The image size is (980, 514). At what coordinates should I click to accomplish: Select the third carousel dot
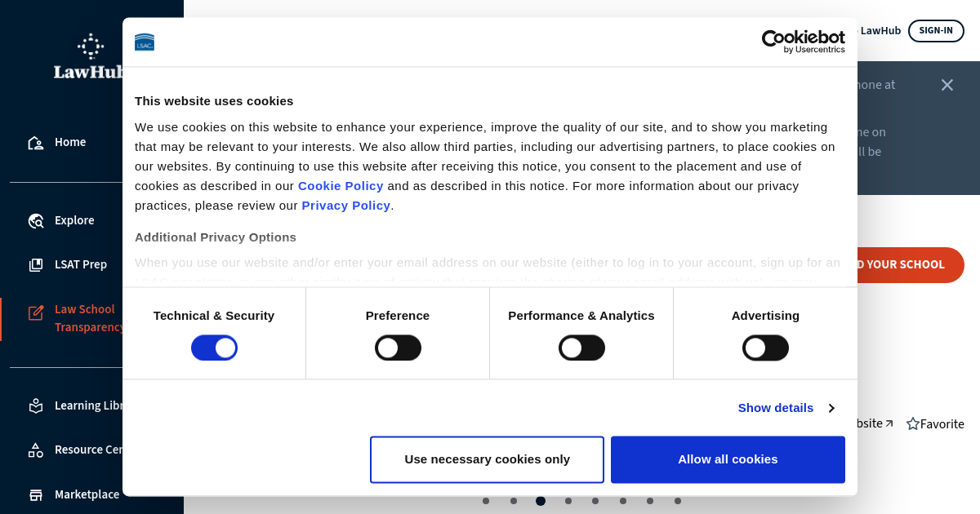541,501
